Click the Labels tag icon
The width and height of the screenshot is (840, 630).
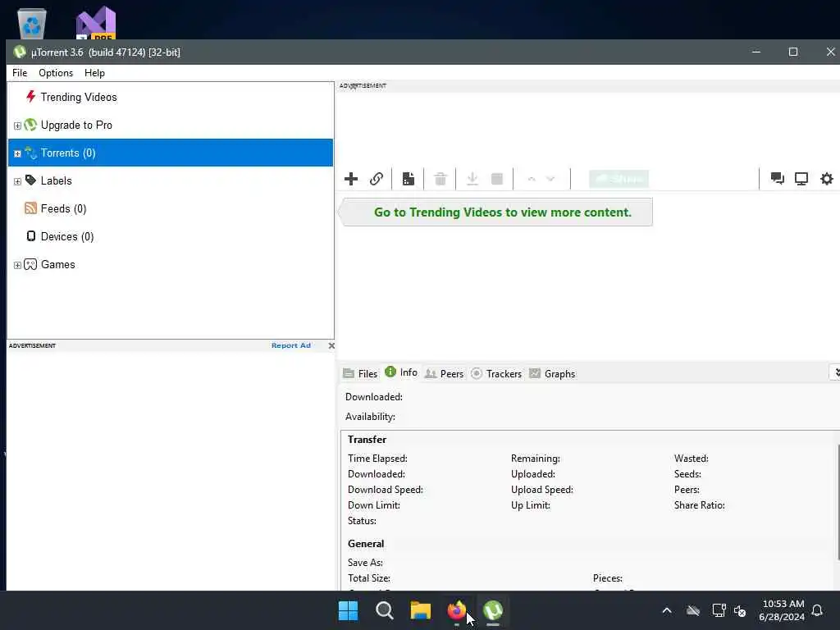tap(30, 180)
